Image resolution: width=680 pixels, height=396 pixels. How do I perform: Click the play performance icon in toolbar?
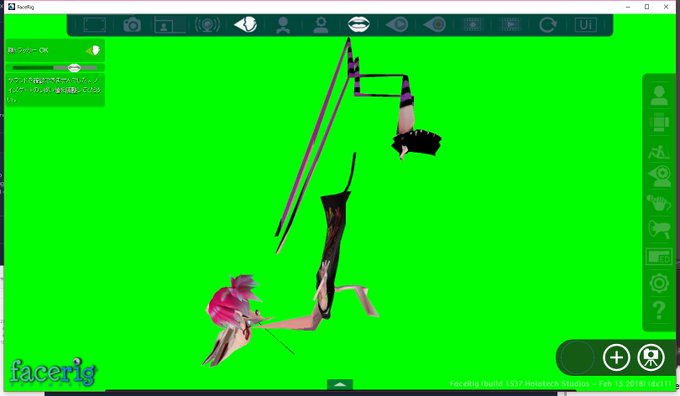(397, 25)
